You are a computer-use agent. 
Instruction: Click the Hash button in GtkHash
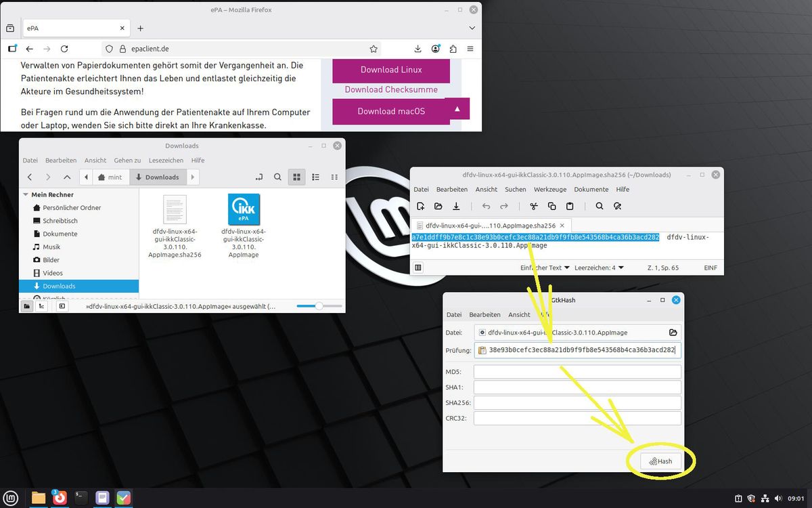pos(660,461)
